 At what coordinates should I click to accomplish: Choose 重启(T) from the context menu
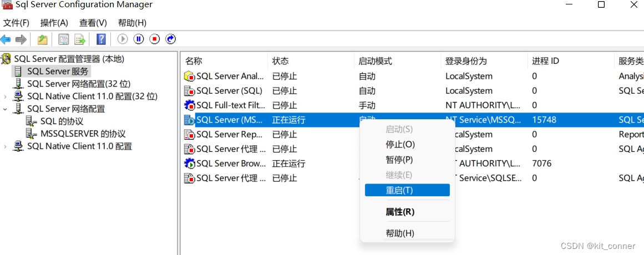407,190
